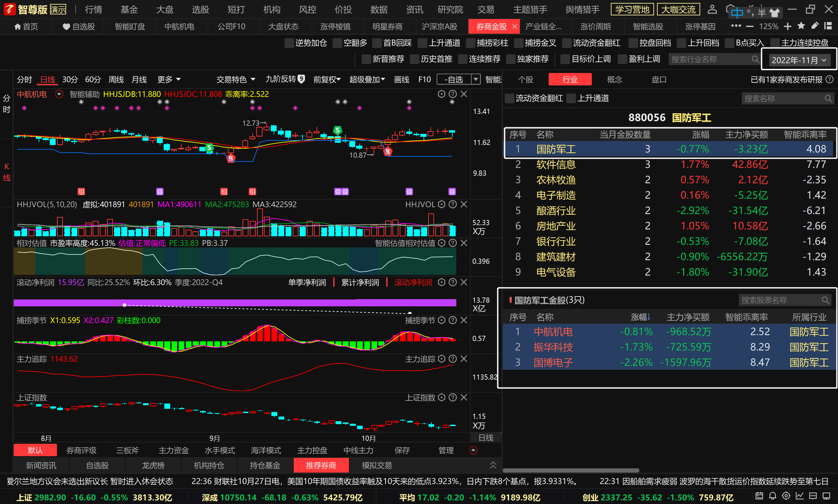This screenshot has width=838, height=504.
Task: Open the 前复权 adjustment dropdown
Action: [x=327, y=80]
